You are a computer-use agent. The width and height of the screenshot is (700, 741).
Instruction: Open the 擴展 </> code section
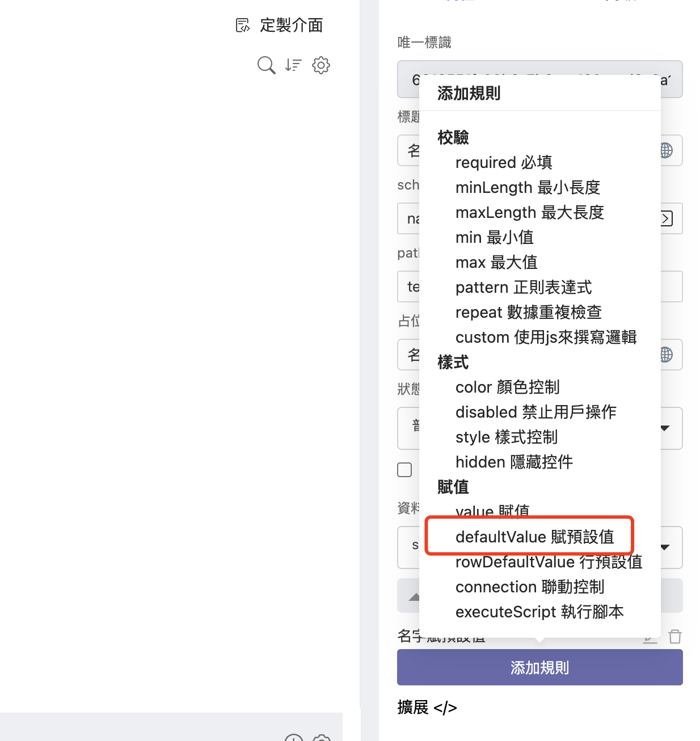[x=427, y=708]
